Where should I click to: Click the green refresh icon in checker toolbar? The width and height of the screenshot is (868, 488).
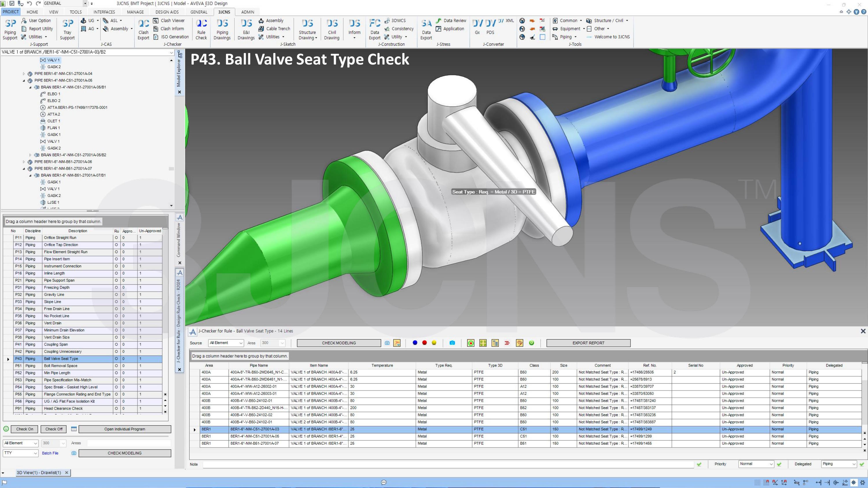532,343
